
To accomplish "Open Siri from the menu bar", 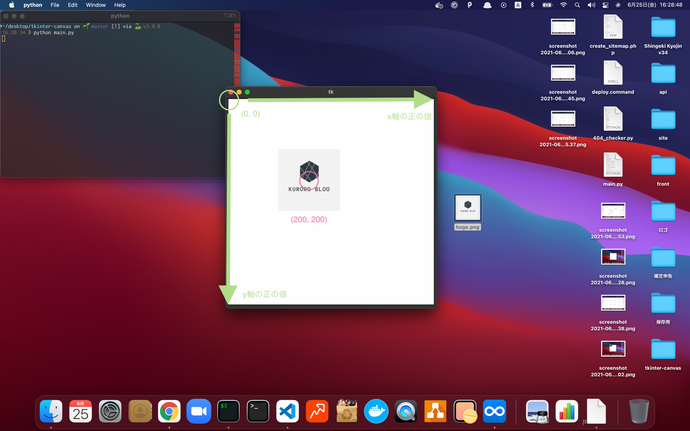I will point(618,5).
